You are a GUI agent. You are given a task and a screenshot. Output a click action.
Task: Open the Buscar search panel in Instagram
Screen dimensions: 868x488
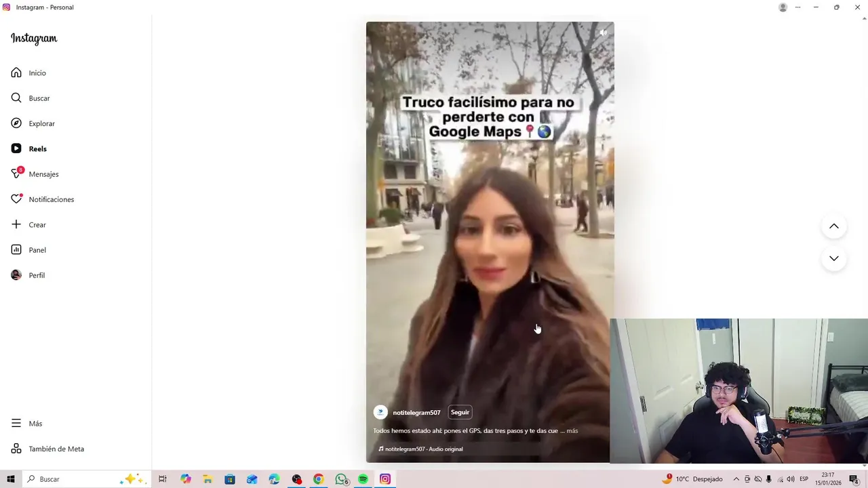31,98
